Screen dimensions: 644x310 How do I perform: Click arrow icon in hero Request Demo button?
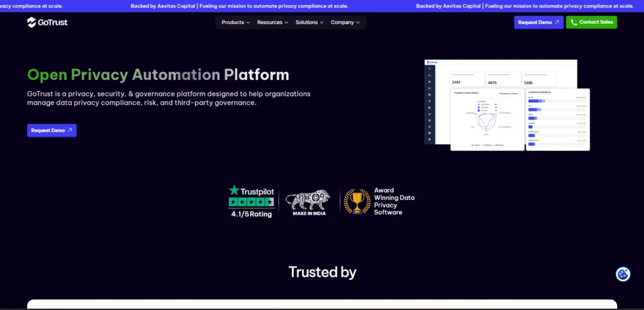click(x=70, y=130)
